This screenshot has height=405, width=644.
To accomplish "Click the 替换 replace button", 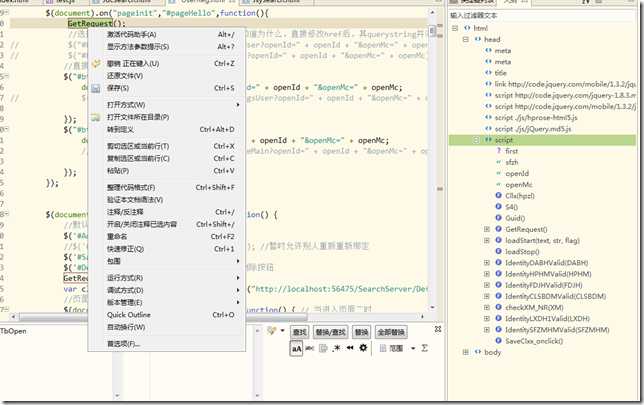I will [x=361, y=332].
